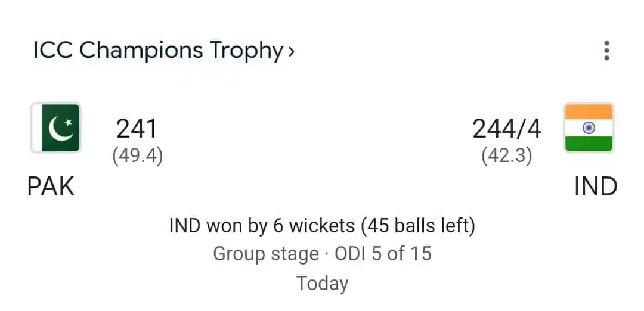Select the PAK team name

click(x=51, y=186)
